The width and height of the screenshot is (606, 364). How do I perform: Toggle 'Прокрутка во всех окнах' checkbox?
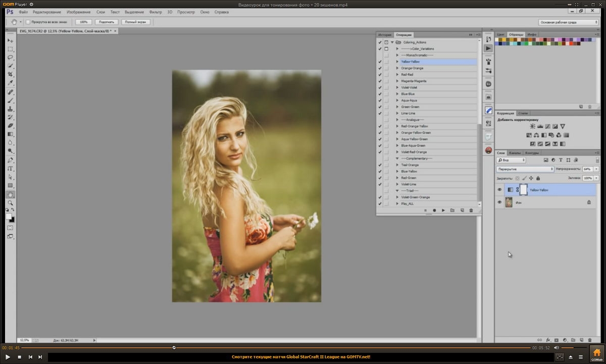click(28, 22)
